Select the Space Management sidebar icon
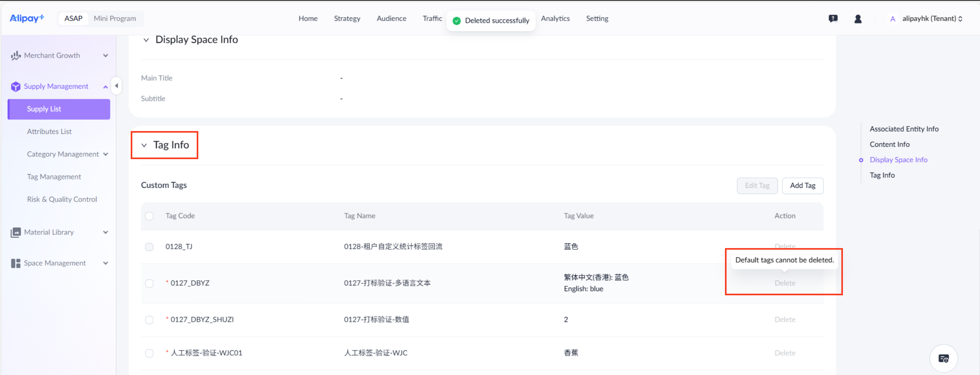Viewport: 980px width, 375px height. pyautogui.click(x=15, y=263)
